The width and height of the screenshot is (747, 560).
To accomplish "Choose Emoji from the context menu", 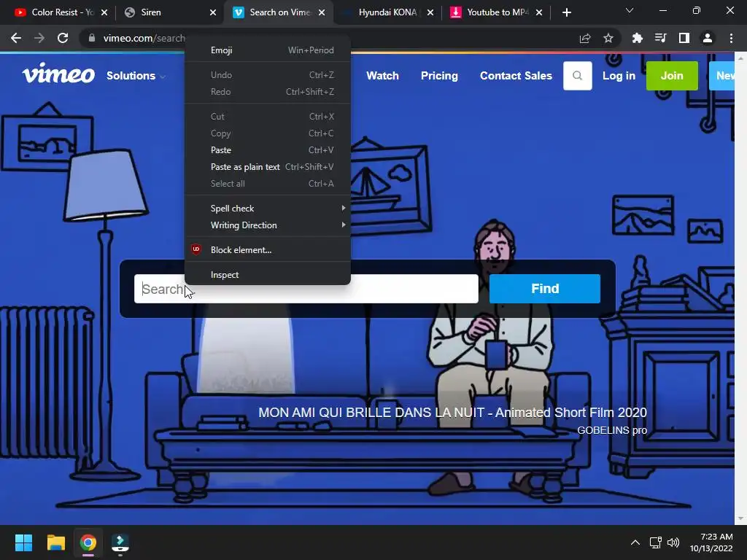I will [268, 50].
